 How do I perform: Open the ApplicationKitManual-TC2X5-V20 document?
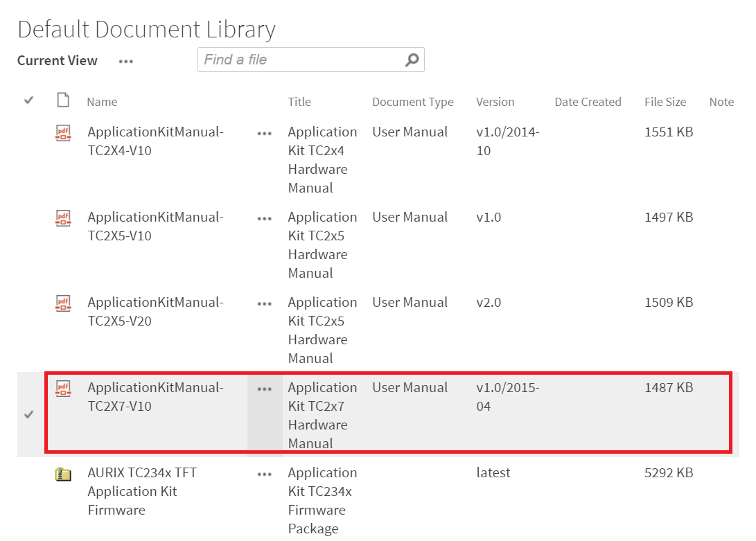(155, 312)
